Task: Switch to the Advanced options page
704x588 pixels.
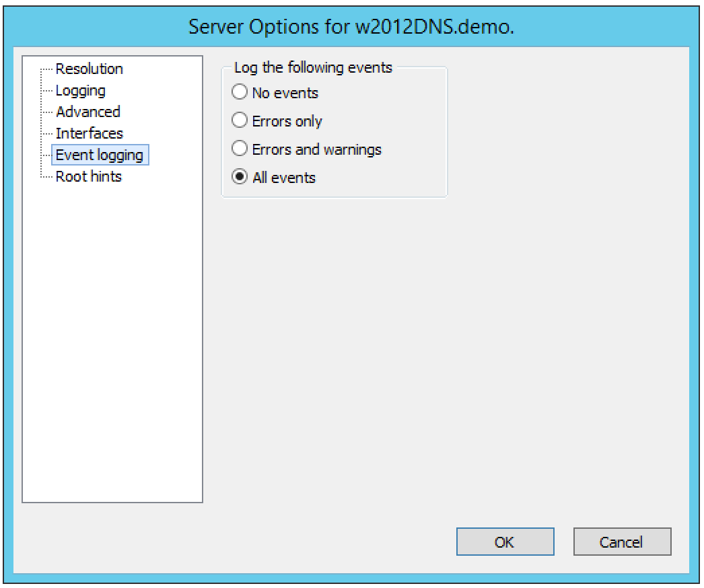Action: click(x=87, y=112)
